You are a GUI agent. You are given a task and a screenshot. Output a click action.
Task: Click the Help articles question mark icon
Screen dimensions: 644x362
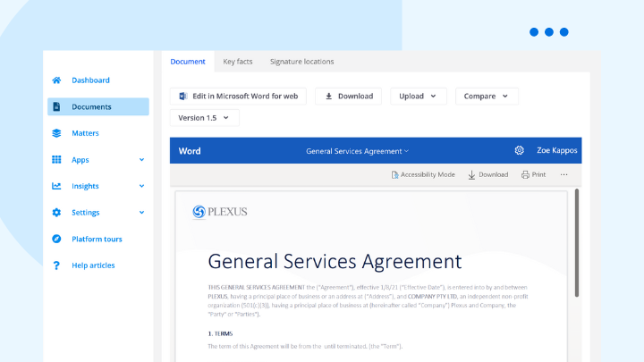(56, 265)
